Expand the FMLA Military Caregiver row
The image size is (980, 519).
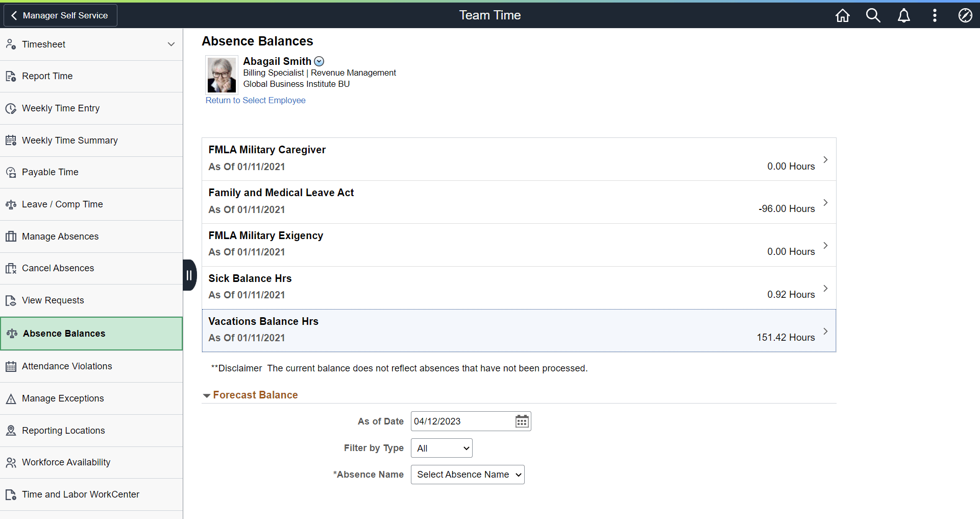(825, 159)
